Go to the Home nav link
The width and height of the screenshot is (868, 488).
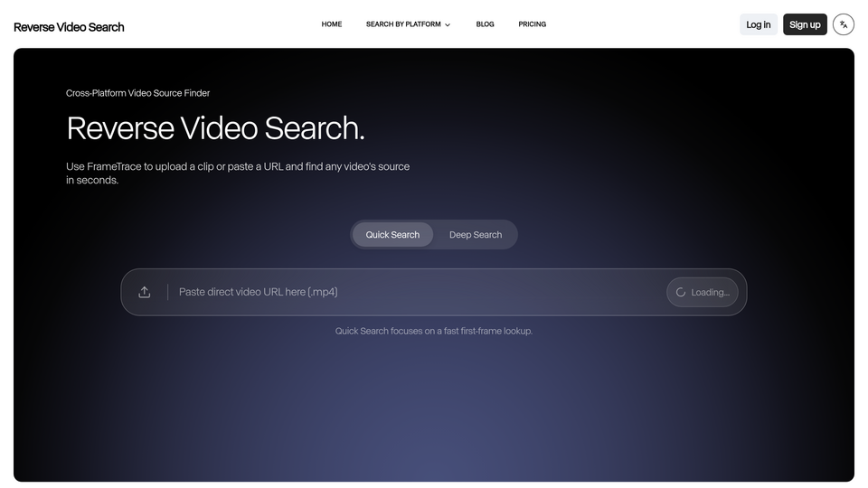[x=332, y=24]
